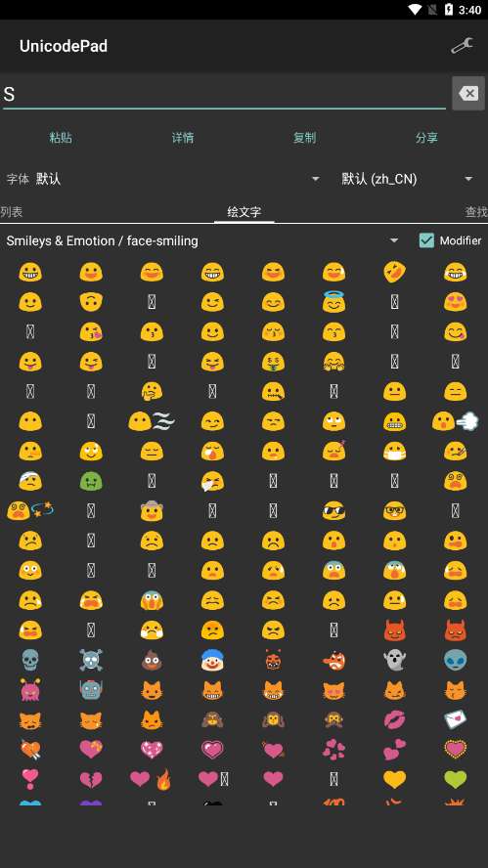488x868 pixels.
Task: Select the love letter envelope emoji
Action: coord(456,719)
